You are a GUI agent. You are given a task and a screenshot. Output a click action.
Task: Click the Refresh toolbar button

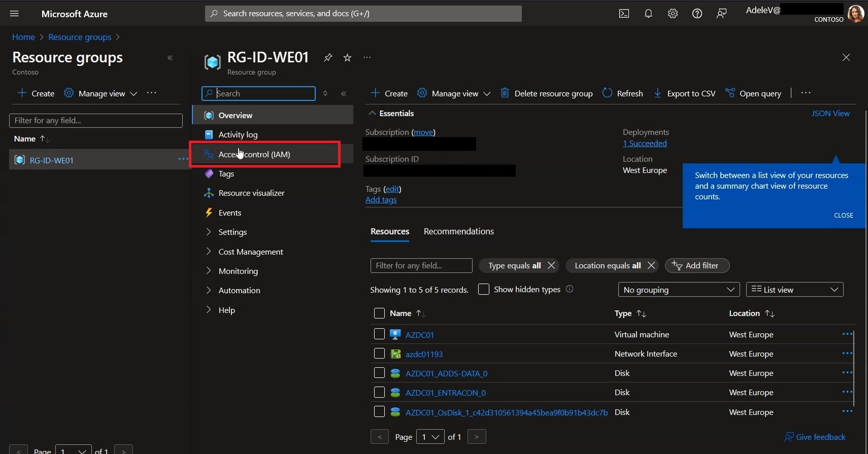tap(623, 93)
